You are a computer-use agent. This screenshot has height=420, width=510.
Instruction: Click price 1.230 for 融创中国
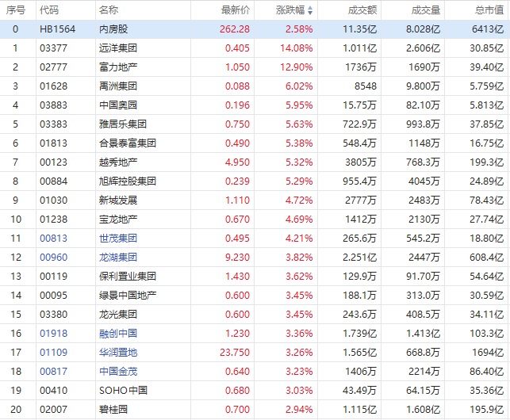tap(237, 333)
